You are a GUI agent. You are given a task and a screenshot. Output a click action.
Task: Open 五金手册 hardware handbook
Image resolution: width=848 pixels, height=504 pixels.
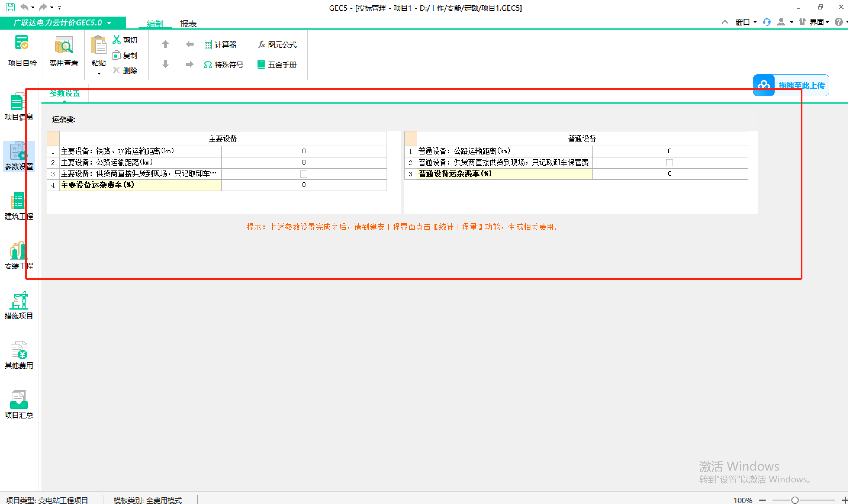pyautogui.click(x=277, y=65)
